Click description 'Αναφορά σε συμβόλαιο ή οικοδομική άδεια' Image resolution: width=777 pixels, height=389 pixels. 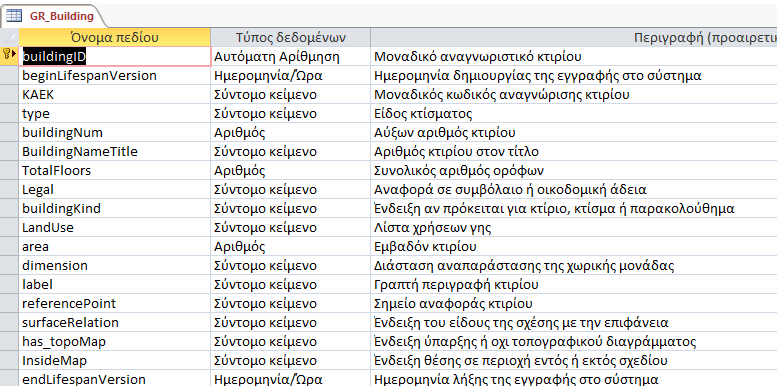click(x=510, y=189)
